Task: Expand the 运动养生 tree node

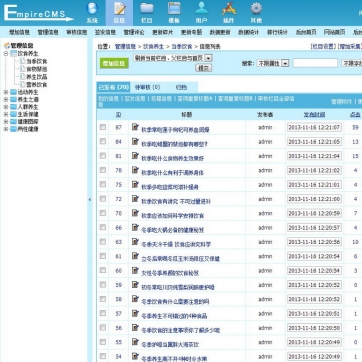Action: tap(6, 92)
